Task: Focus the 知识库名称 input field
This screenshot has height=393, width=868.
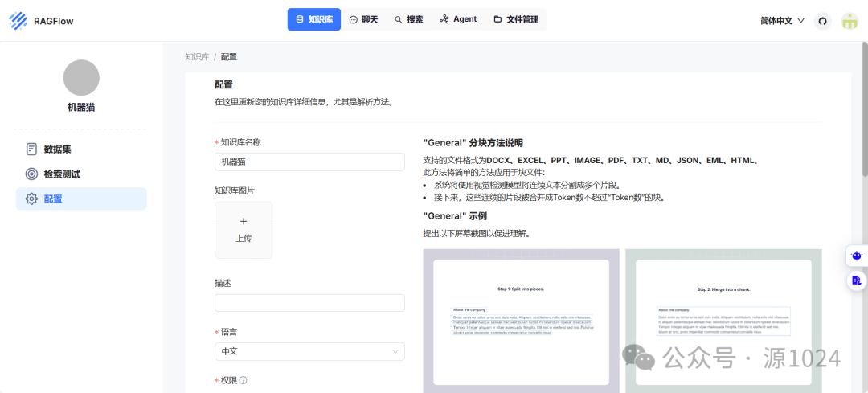Action: pyautogui.click(x=309, y=162)
